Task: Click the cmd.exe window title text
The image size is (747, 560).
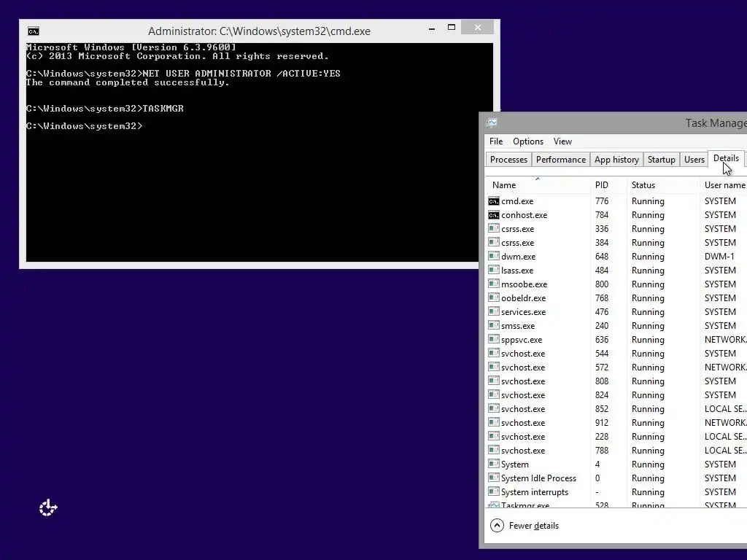Action: pos(259,31)
